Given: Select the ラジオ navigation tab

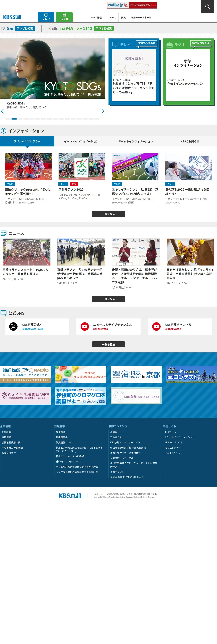Looking at the screenshot, I should [x=64, y=17].
